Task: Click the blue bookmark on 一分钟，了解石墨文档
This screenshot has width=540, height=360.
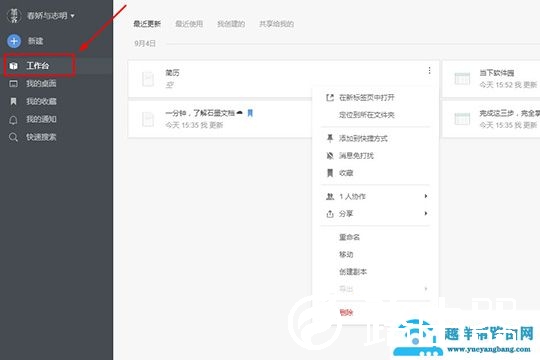Action: [x=250, y=113]
